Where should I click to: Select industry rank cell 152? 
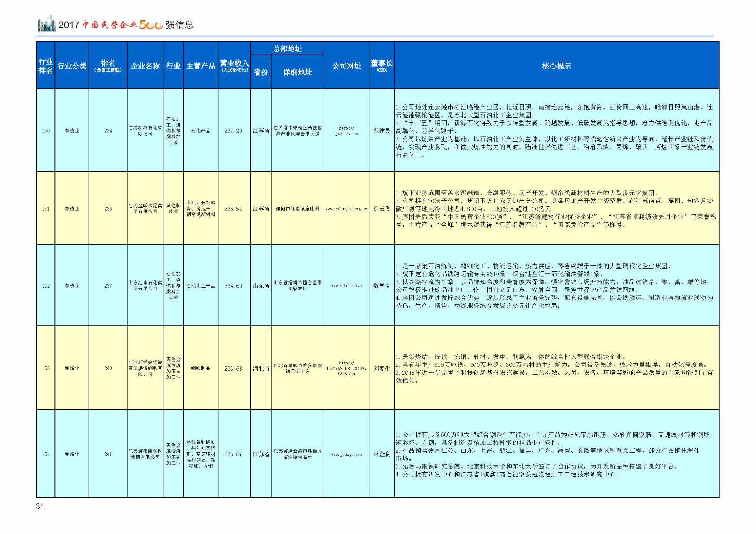point(46,286)
